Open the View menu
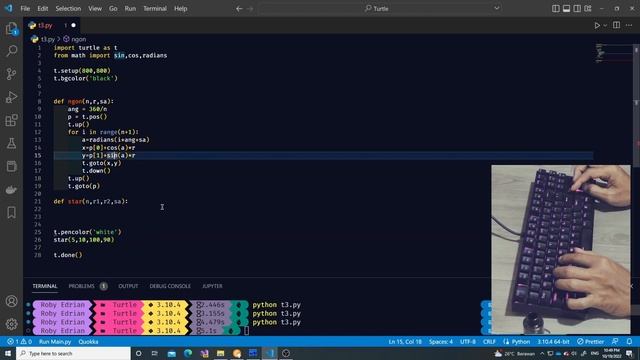 (x=95, y=9)
